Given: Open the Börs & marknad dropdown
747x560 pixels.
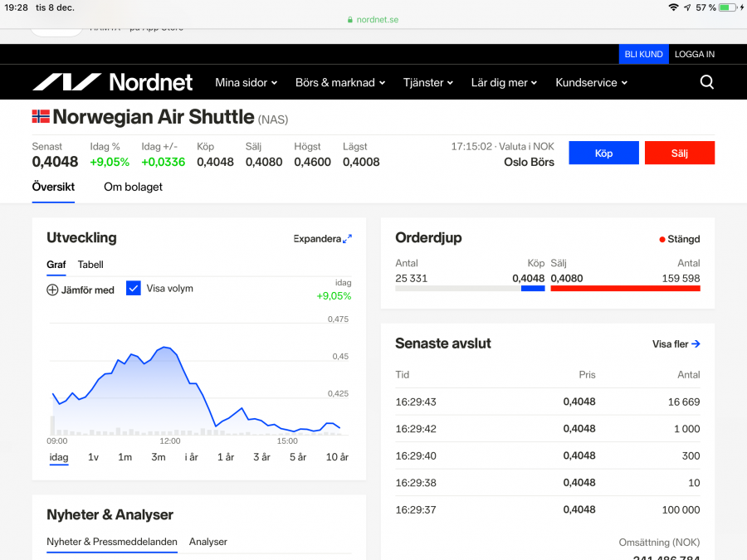Looking at the screenshot, I should 340,82.
